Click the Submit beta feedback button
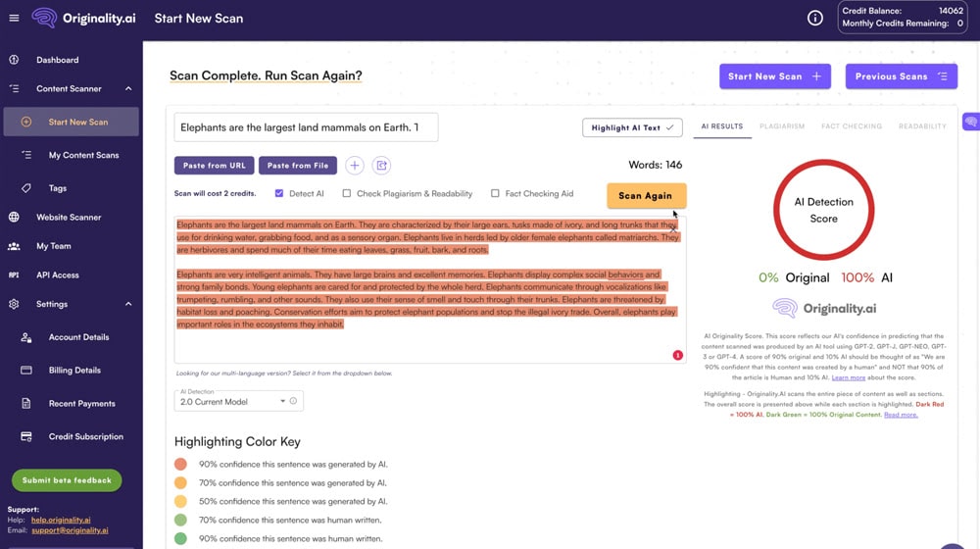 click(67, 480)
